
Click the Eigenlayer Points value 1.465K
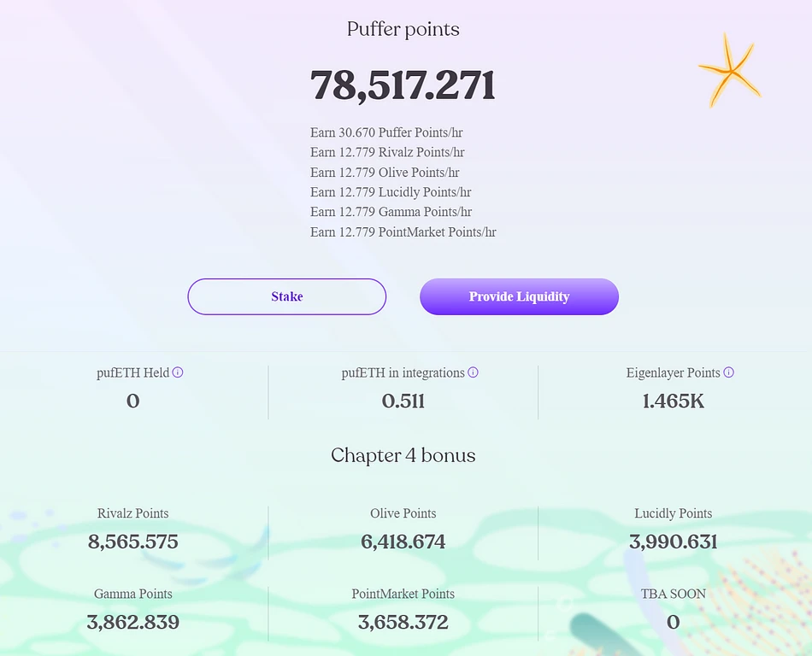click(x=673, y=401)
